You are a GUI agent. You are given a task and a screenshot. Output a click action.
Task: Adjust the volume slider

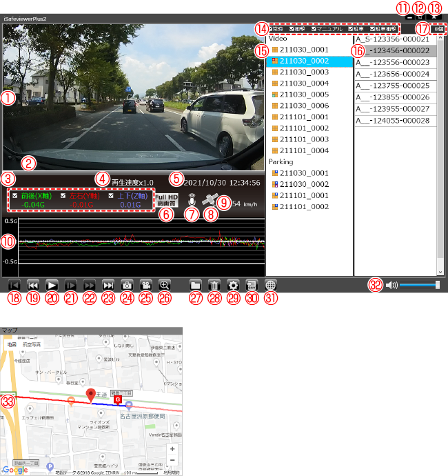tap(420, 285)
